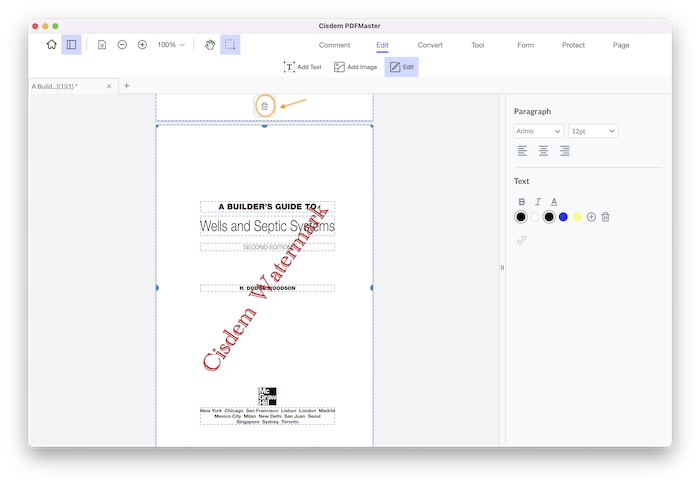Switch to the Comment tab
This screenshot has height=484, width=700.
[334, 45]
